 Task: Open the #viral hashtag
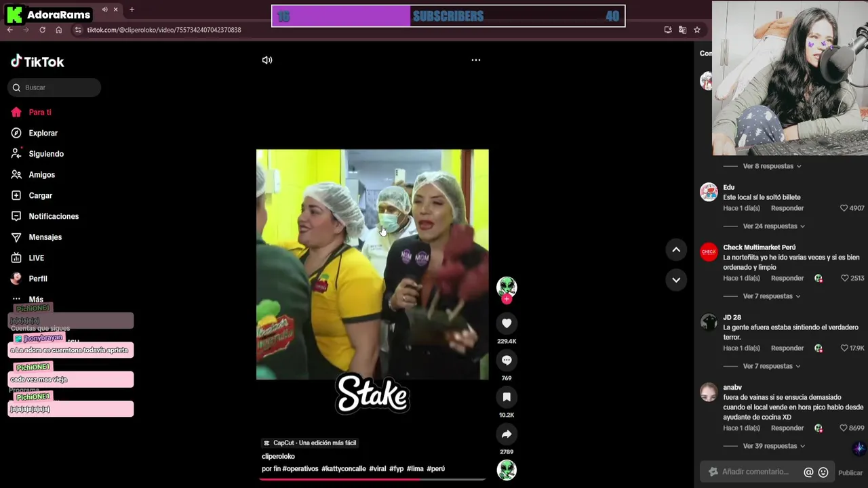(378, 468)
